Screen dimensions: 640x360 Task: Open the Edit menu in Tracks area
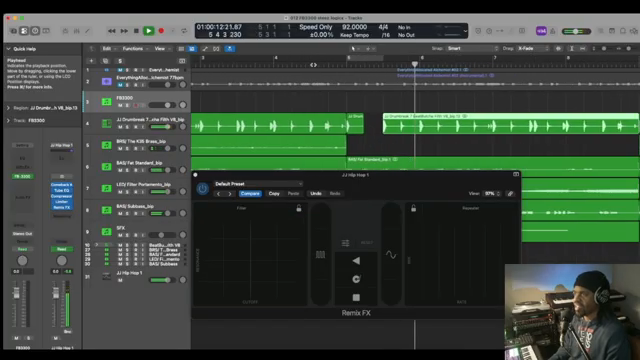point(108,49)
